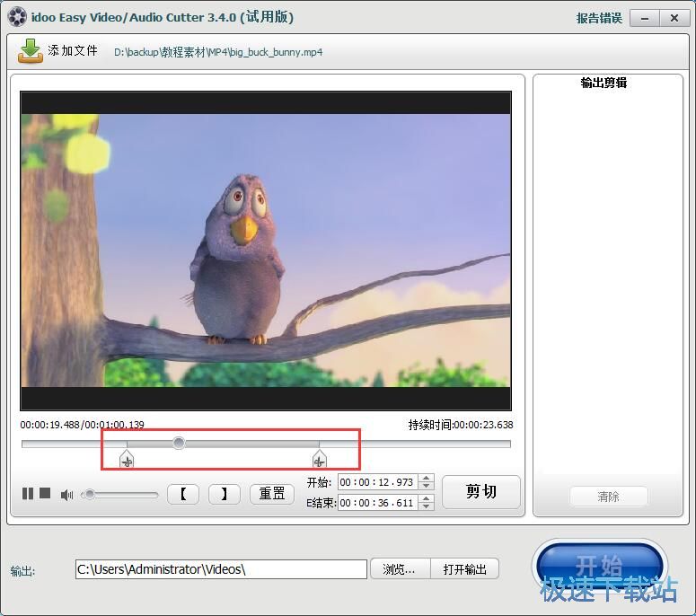Click the 添加文件 add file label
696x616 pixels.
click(73, 50)
